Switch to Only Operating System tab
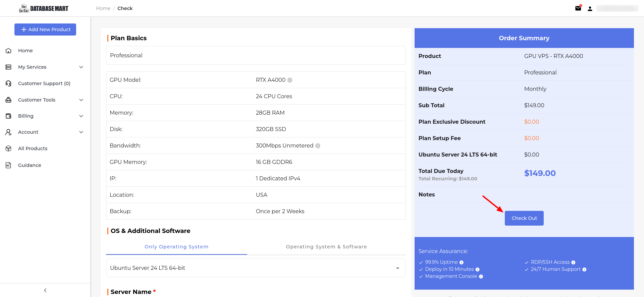This screenshot has height=297, width=644. [176, 247]
